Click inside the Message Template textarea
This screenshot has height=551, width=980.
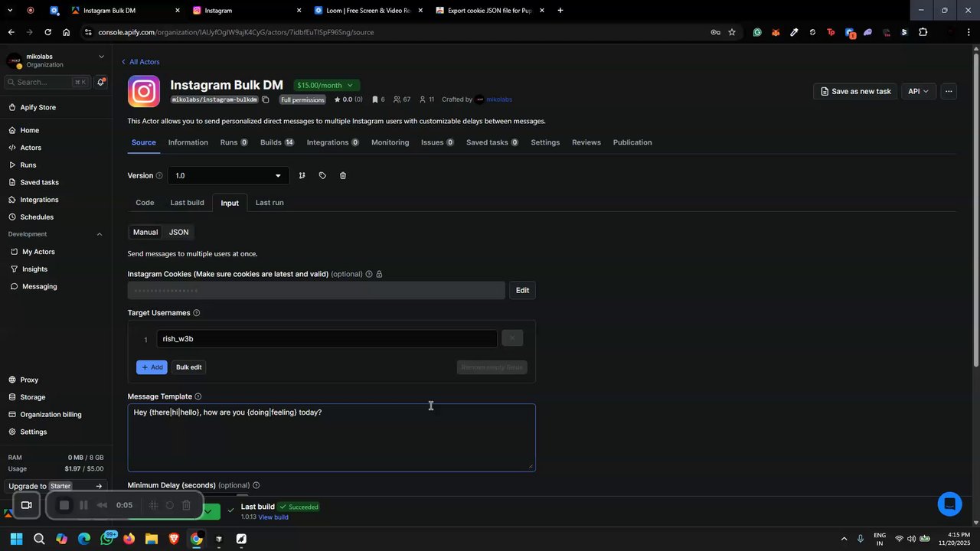tap(332, 438)
